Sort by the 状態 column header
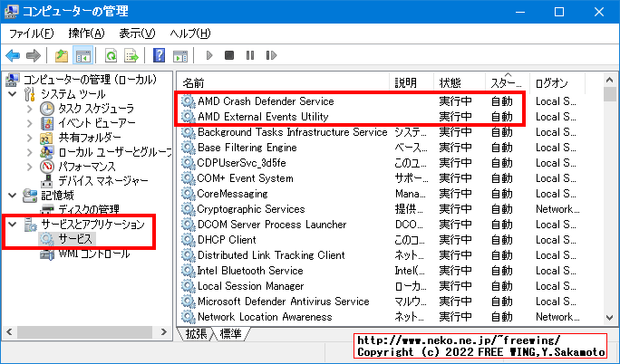 (460, 83)
